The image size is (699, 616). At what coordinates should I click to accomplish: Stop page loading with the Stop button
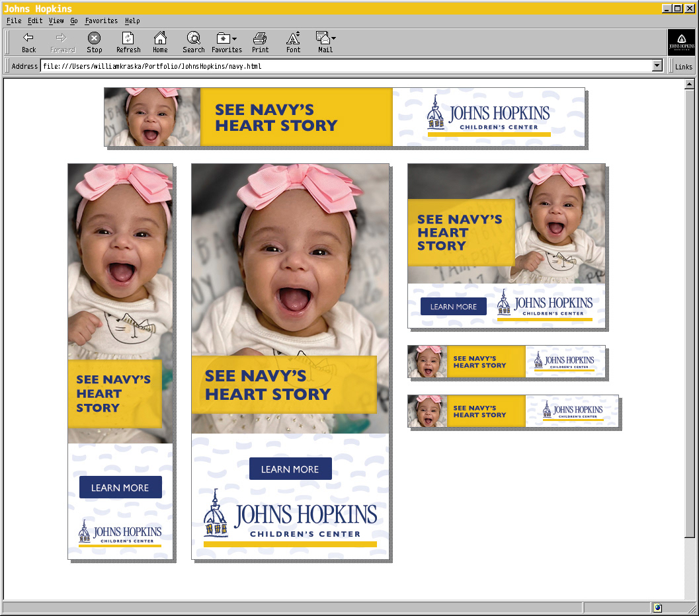point(94,43)
